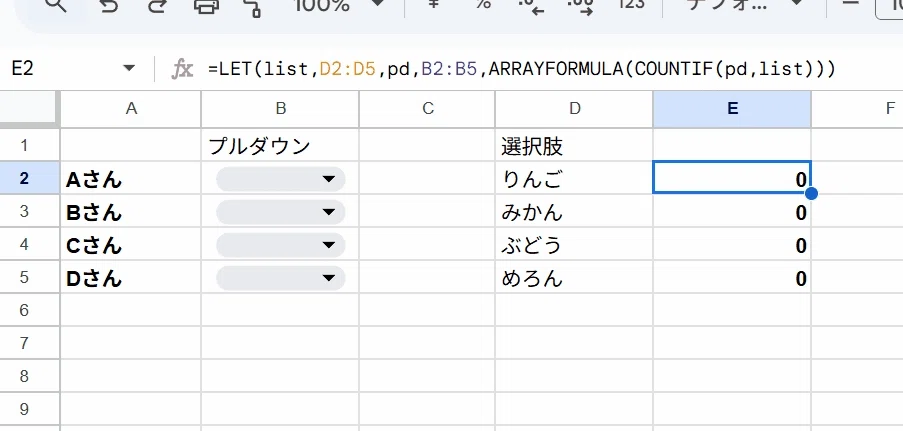
Task: Click the count 0 cell beside めろん
Action: pyautogui.click(x=732, y=277)
